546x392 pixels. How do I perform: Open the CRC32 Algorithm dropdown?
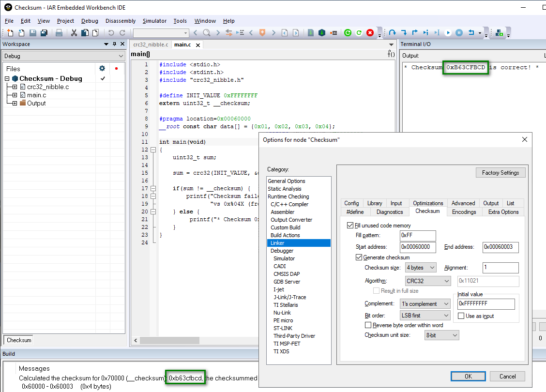pyautogui.click(x=428, y=281)
